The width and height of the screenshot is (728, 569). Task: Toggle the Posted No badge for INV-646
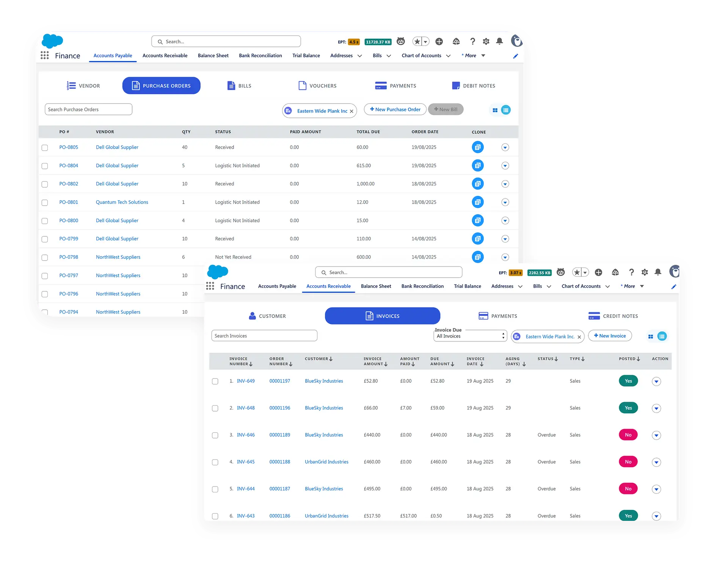[x=628, y=435]
